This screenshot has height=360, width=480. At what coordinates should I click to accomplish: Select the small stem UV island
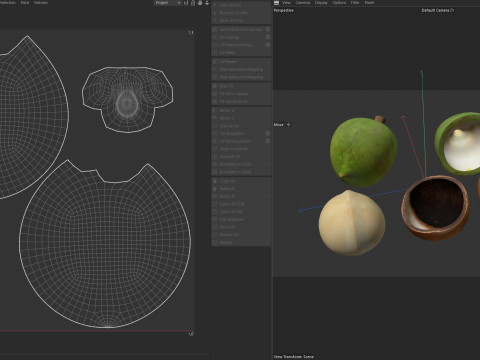128,99
